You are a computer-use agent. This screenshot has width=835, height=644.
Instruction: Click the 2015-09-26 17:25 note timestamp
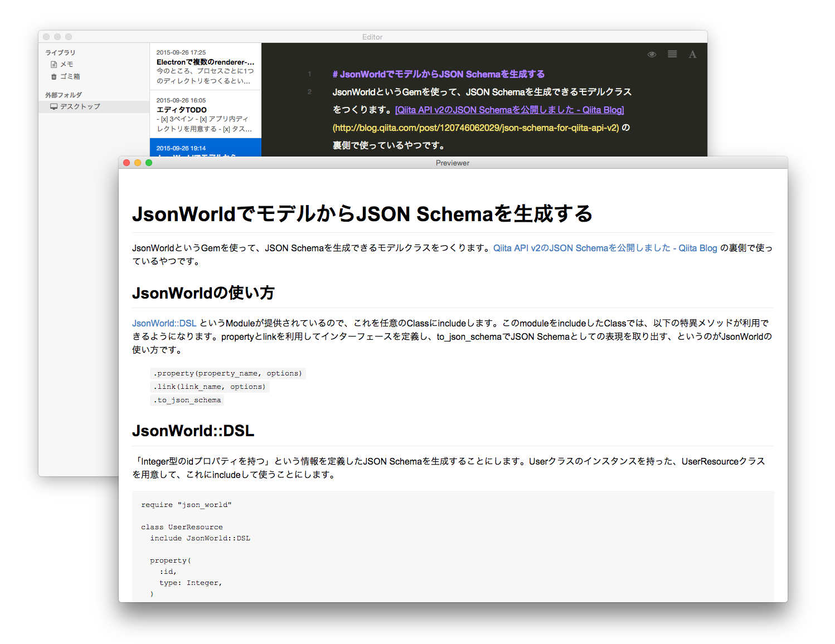coord(181,52)
